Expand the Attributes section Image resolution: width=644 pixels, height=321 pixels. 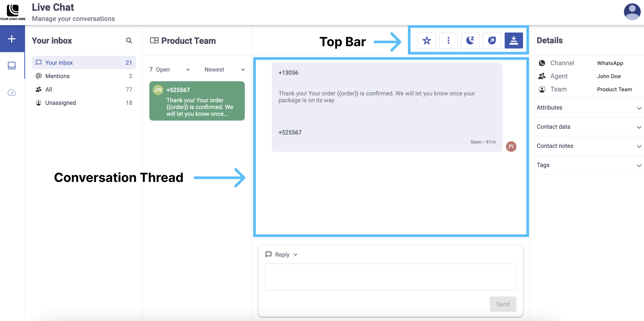[587, 108]
